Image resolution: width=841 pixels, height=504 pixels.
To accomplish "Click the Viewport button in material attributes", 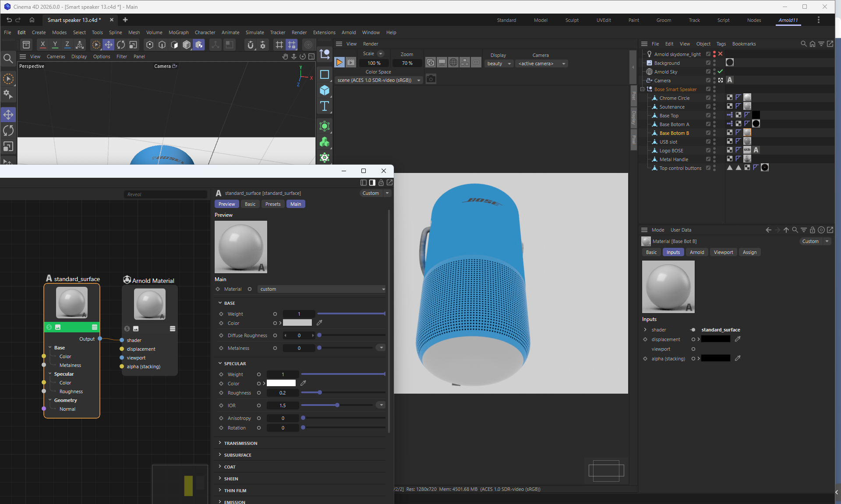I will pyautogui.click(x=723, y=252).
